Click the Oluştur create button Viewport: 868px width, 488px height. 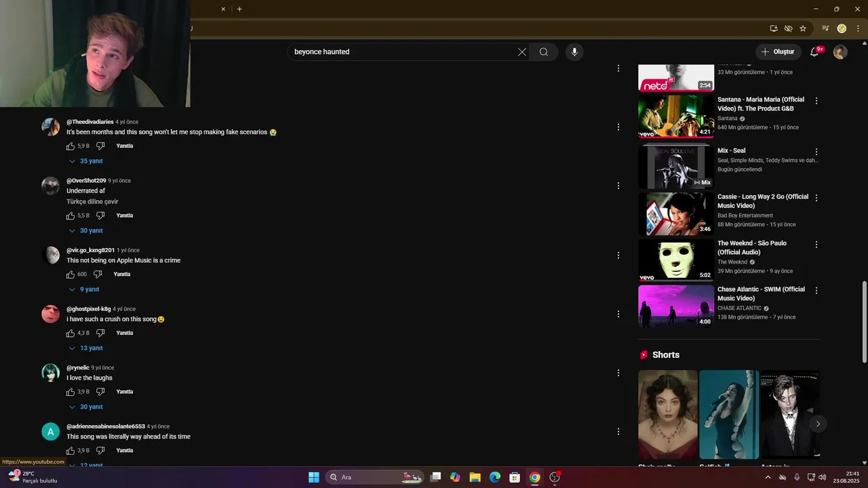click(778, 52)
